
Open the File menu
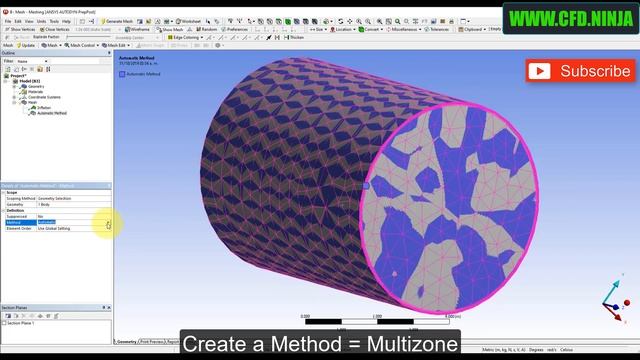point(8,21)
